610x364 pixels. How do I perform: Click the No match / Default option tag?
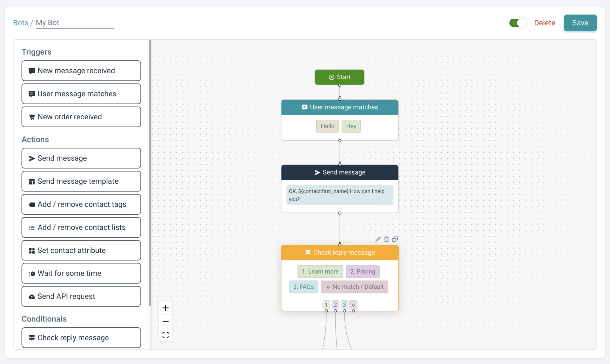[x=354, y=287]
